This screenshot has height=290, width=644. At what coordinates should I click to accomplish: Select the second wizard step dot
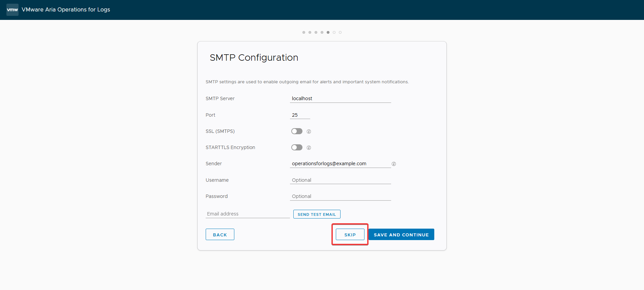pyautogui.click(x=310, y=32)
